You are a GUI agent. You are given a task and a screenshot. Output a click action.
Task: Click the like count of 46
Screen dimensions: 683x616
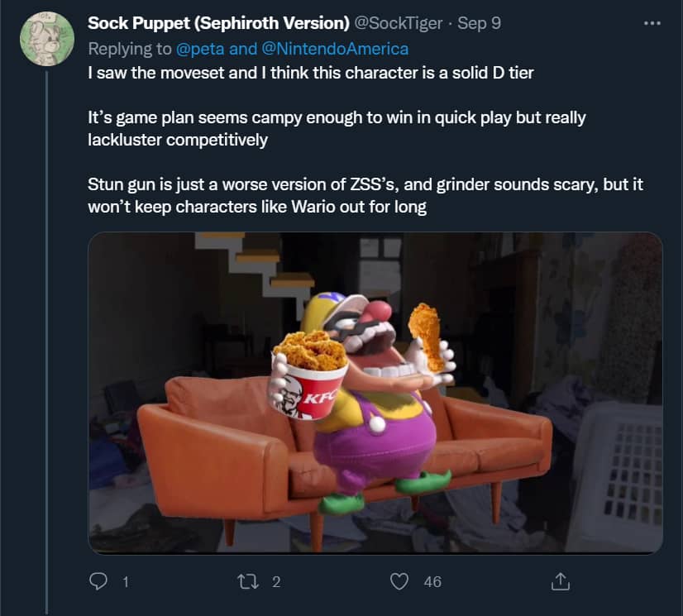click(x=432, y=582)
